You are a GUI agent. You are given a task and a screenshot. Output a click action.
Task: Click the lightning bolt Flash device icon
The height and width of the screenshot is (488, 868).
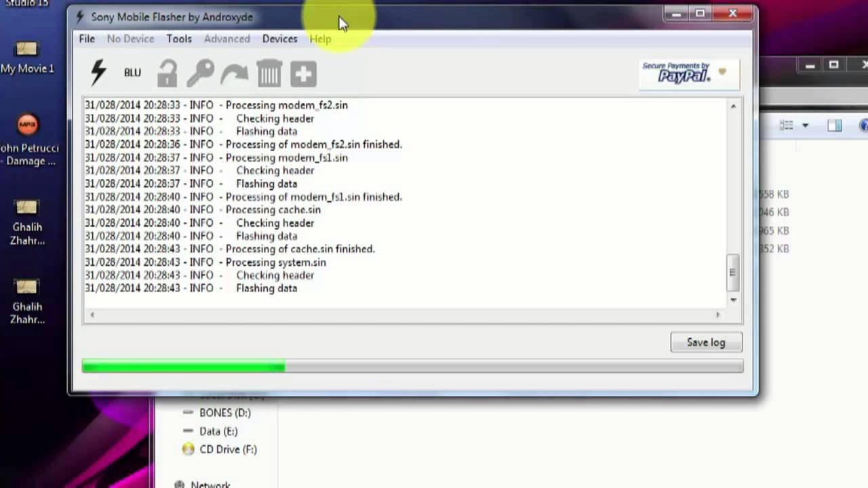tap(98, 73)
